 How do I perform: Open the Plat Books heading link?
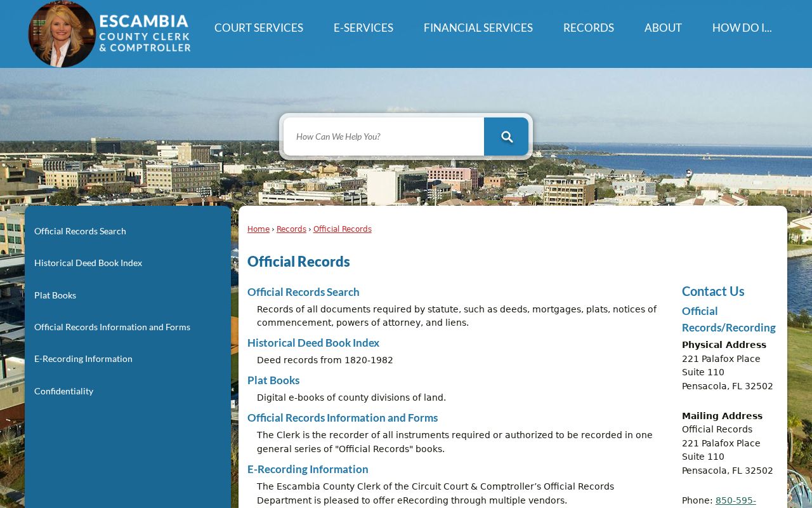(x=273, y=380)
